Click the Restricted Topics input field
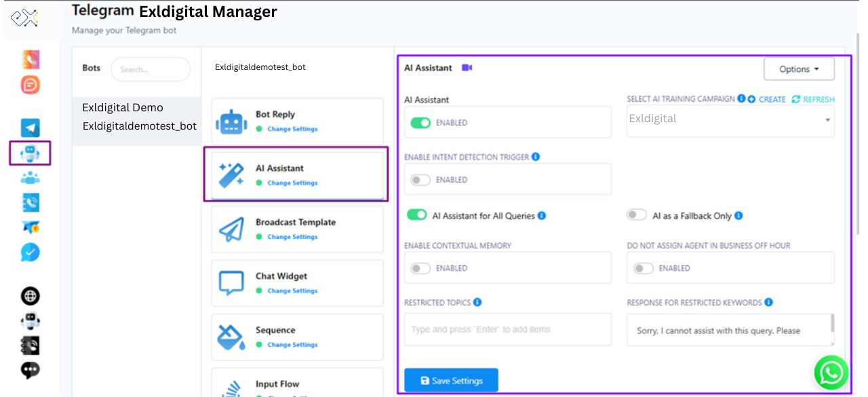The image size is (868, 397). click(508, 330)
